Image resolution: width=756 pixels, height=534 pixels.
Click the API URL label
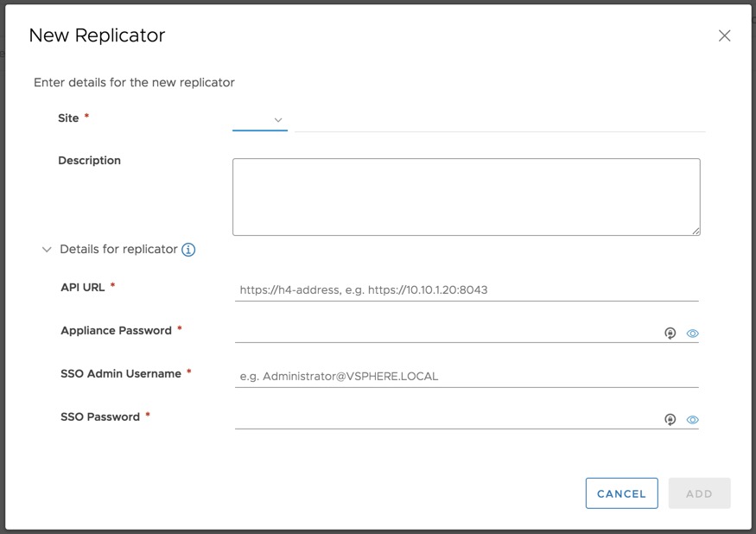pyautogui.click(x=83, y=287)
